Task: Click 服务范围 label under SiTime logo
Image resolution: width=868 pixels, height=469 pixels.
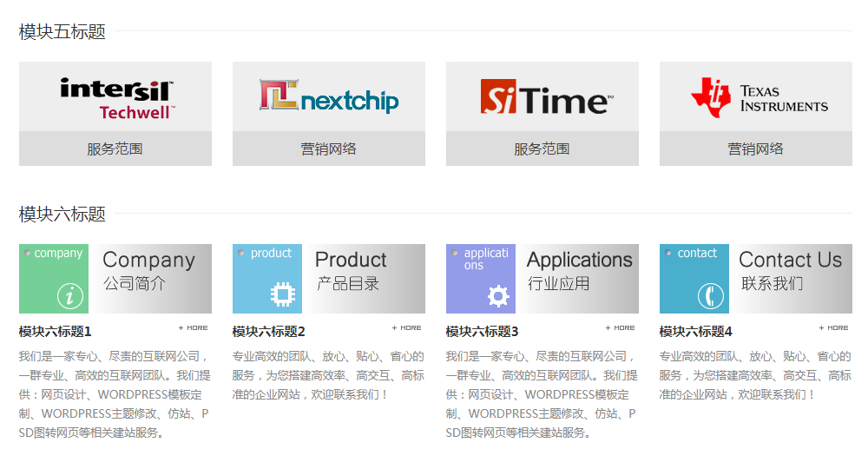Action: (542, 149)
